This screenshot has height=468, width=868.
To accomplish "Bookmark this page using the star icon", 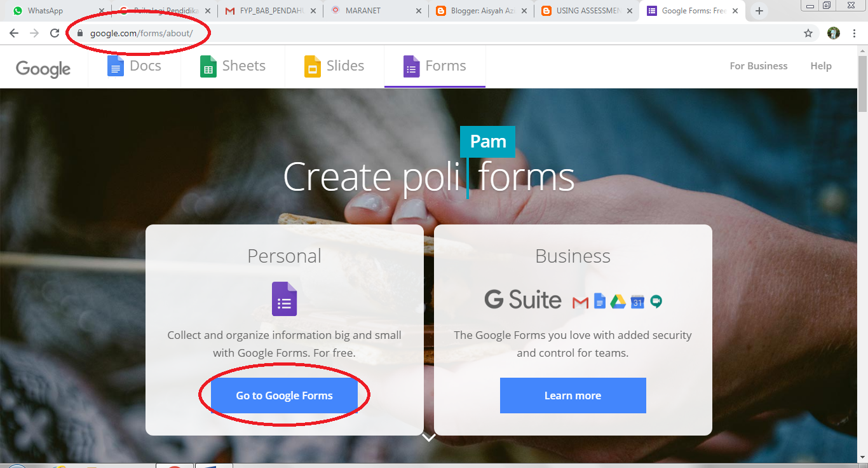I will [x=808, y=32].
